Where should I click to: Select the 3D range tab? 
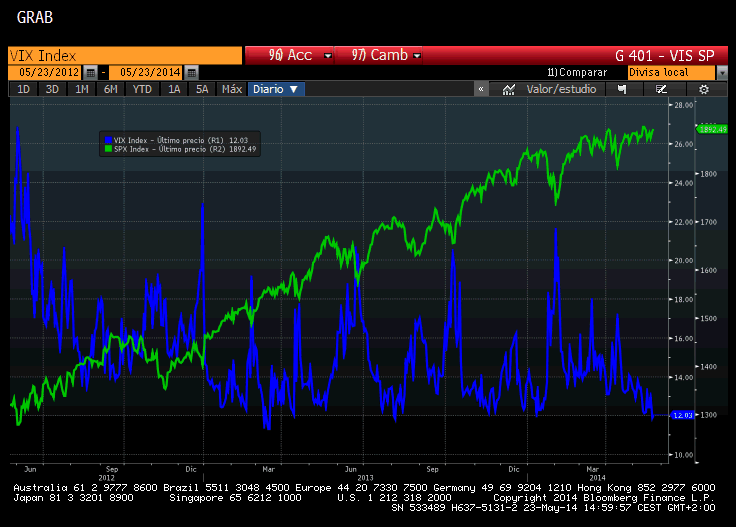pyautogui.click(x=52, y=89)
